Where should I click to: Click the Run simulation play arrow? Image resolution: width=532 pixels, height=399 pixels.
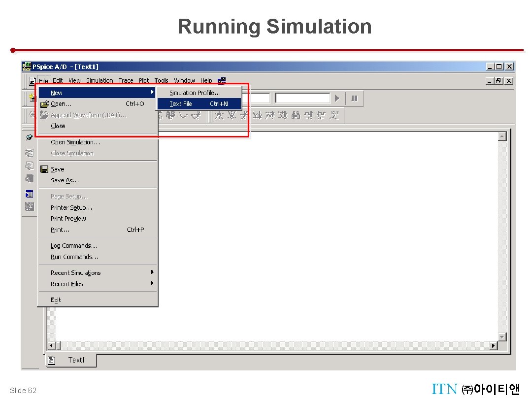coord(336,99)
